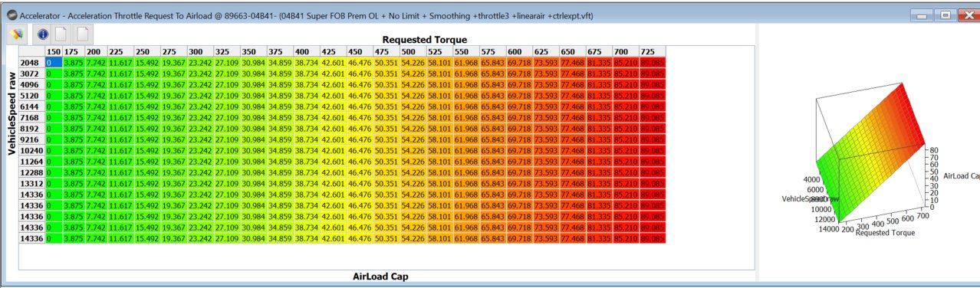Viewport: 980px width, 288px height.
Task: Select the 150 column header
Action: 54,51
